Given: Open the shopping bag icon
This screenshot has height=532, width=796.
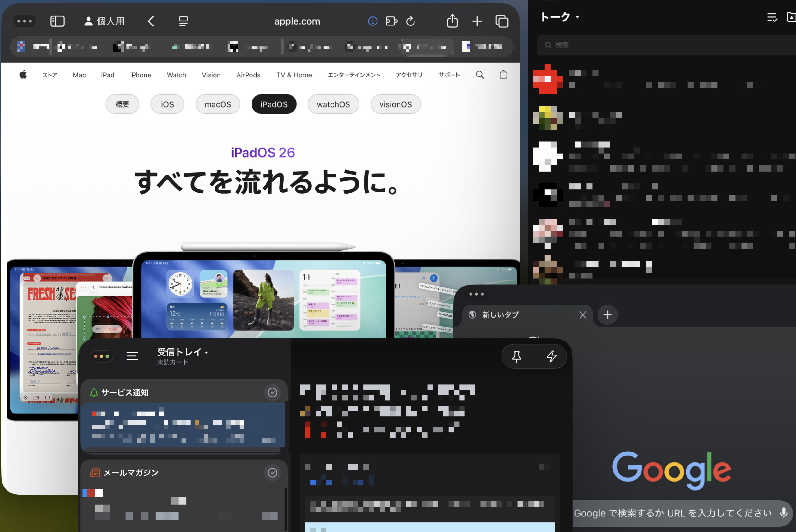Looking at the screenshot, I should (x=503, y=75).
